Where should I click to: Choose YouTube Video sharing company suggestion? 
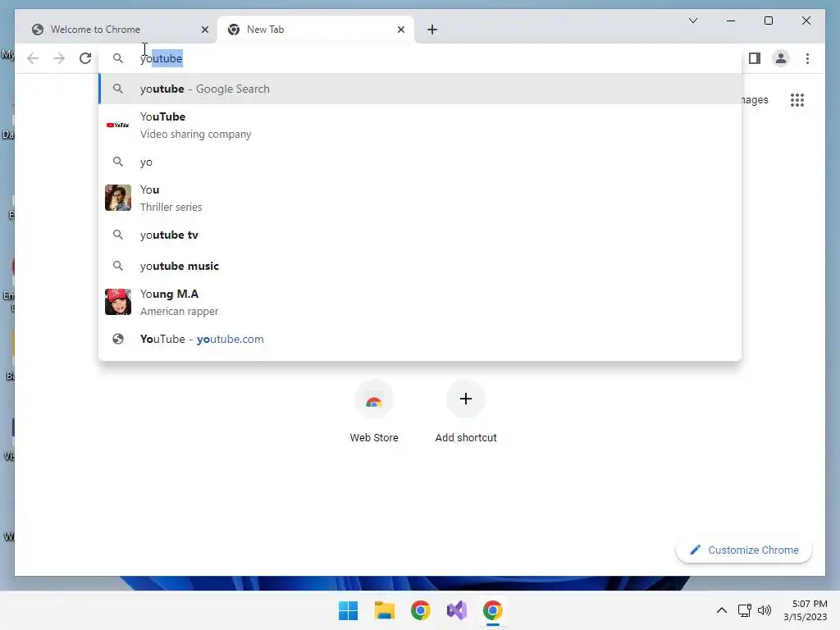420,126
